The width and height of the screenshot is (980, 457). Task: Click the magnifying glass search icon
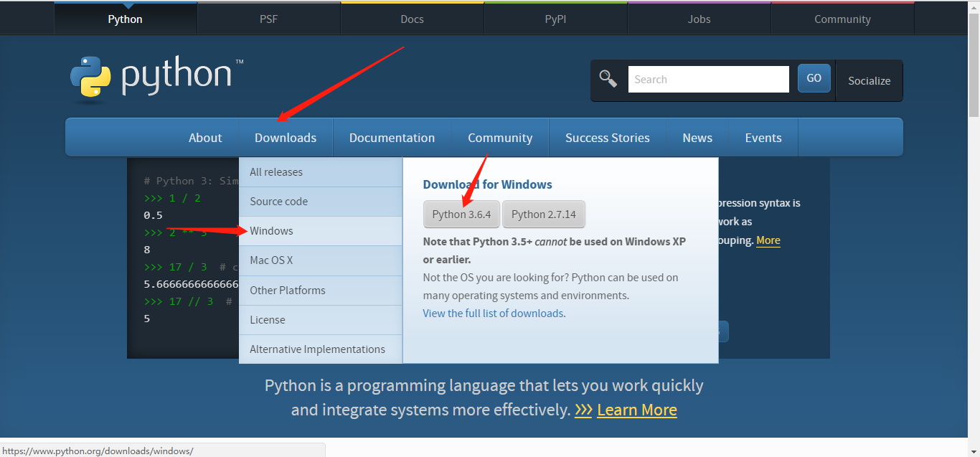point(608,79)
